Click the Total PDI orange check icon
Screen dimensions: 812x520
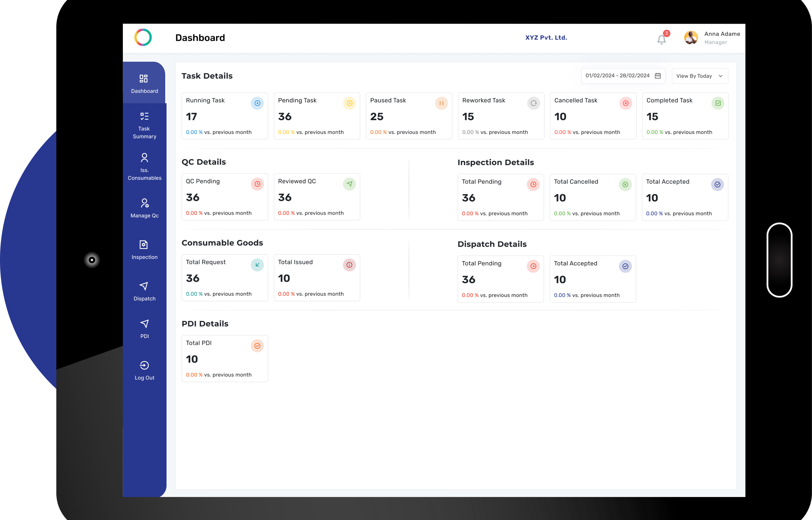[257, 346]
